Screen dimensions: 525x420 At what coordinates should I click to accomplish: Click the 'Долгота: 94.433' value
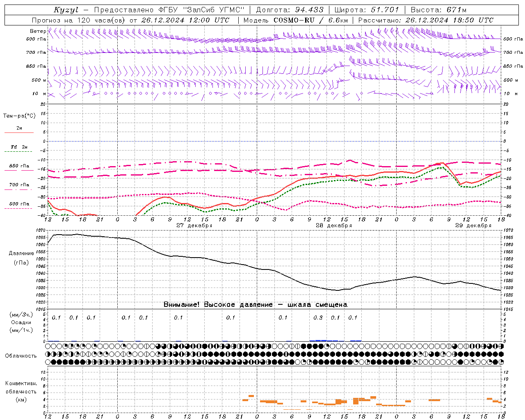pyautogui.click(x=290, y=10)
